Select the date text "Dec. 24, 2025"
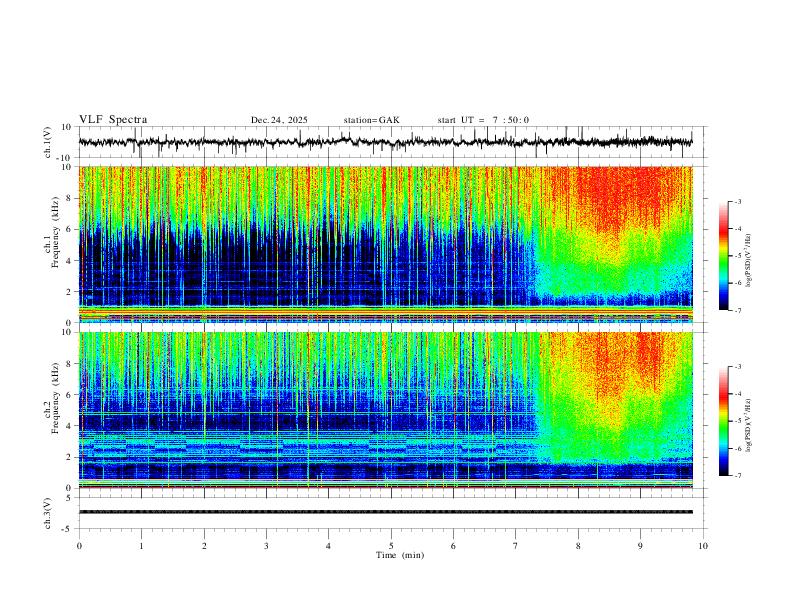The width and height of the screenshot is (792, 612). (279, 120)
